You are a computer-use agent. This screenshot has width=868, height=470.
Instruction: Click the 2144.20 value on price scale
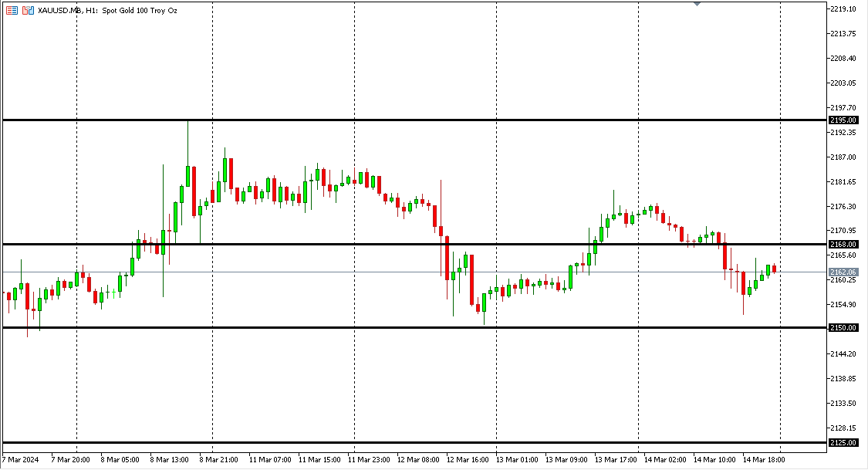point(843,353)
